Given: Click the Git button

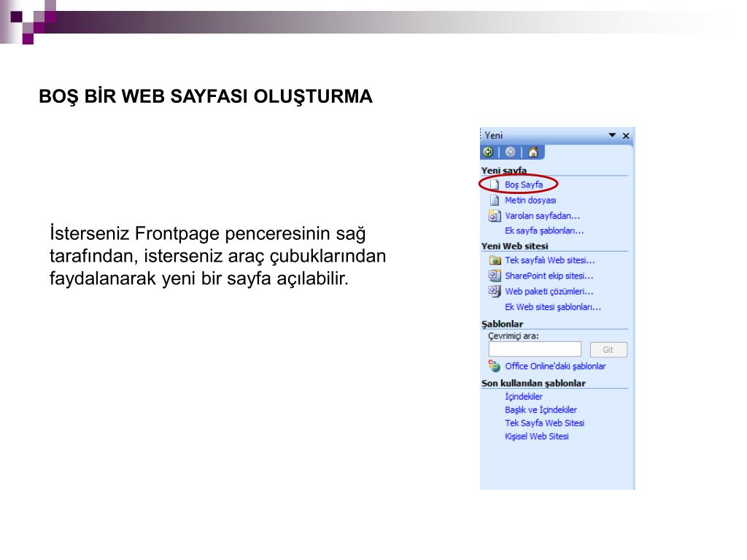Looking at the screenshot, I should tap(608, 349).
